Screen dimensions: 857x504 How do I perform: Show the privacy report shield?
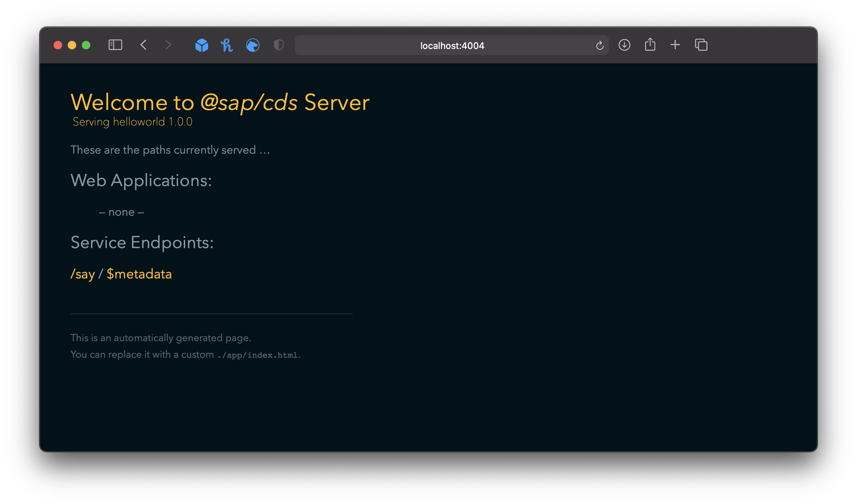279,45
